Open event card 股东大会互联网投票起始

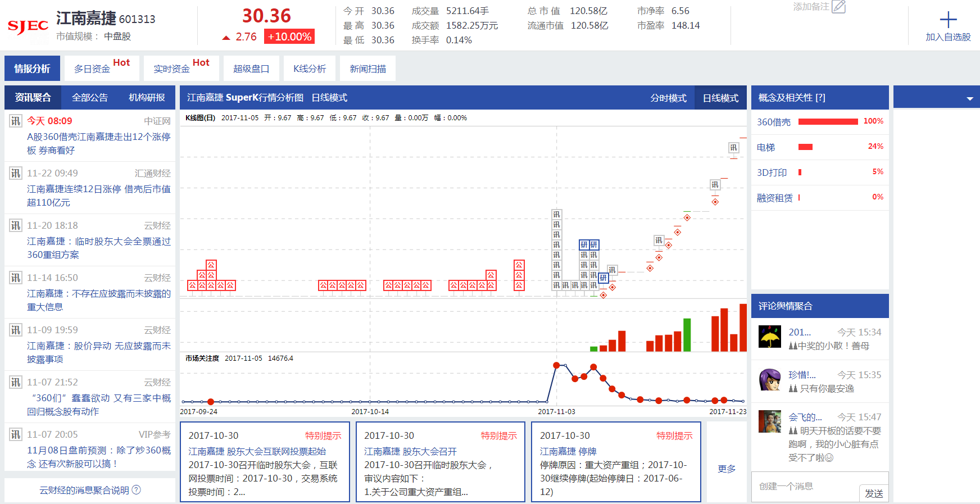pos(265,462)
